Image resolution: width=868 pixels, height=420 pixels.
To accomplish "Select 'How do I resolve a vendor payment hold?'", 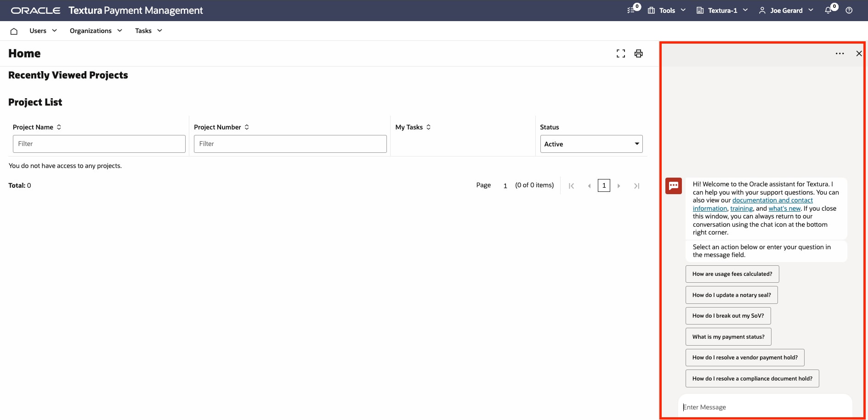I will [x=745, y=358].
